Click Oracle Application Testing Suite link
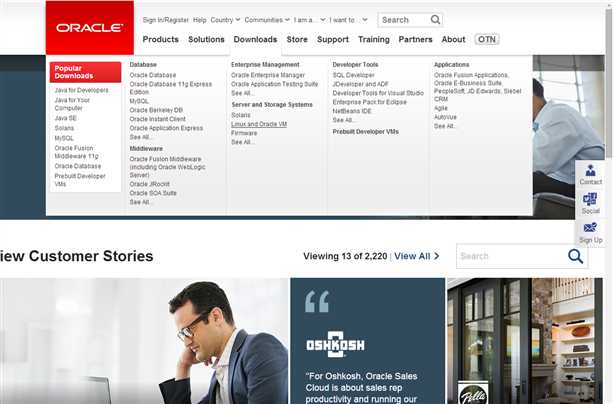Screen dimensions: 613x404 pos(274,84)
